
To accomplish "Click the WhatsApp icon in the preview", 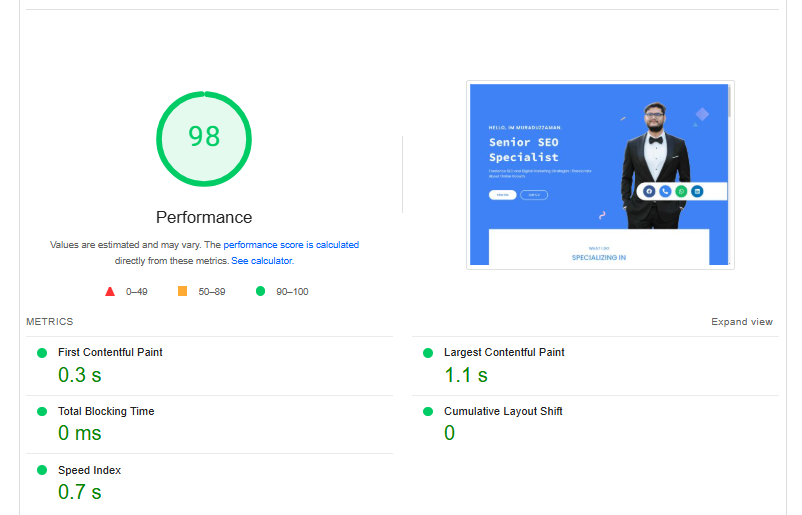I will 681,191.
